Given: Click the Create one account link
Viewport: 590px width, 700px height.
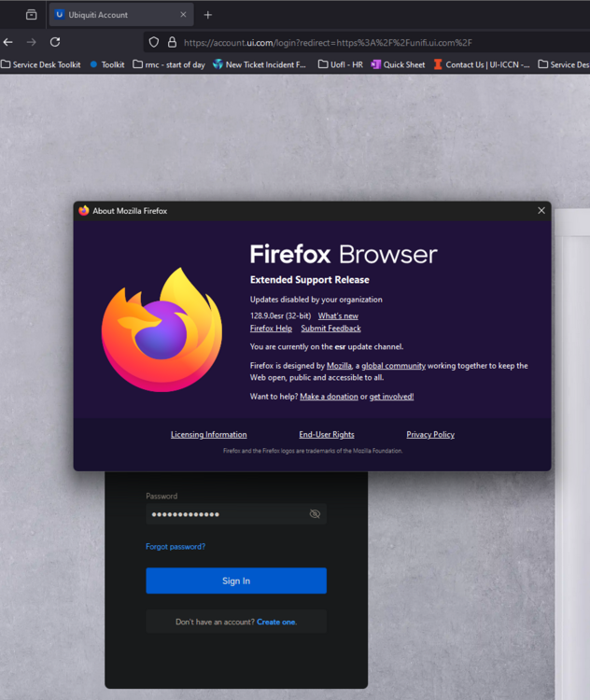Looking at the screenshot, I should click(x=276, y=622).
